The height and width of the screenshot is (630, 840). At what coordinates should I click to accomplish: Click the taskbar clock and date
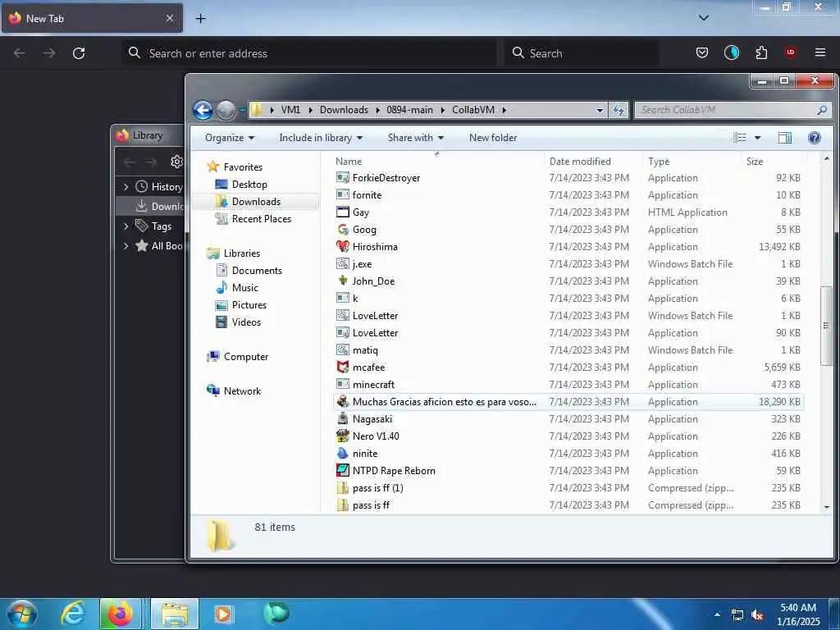tap(798, 614)
